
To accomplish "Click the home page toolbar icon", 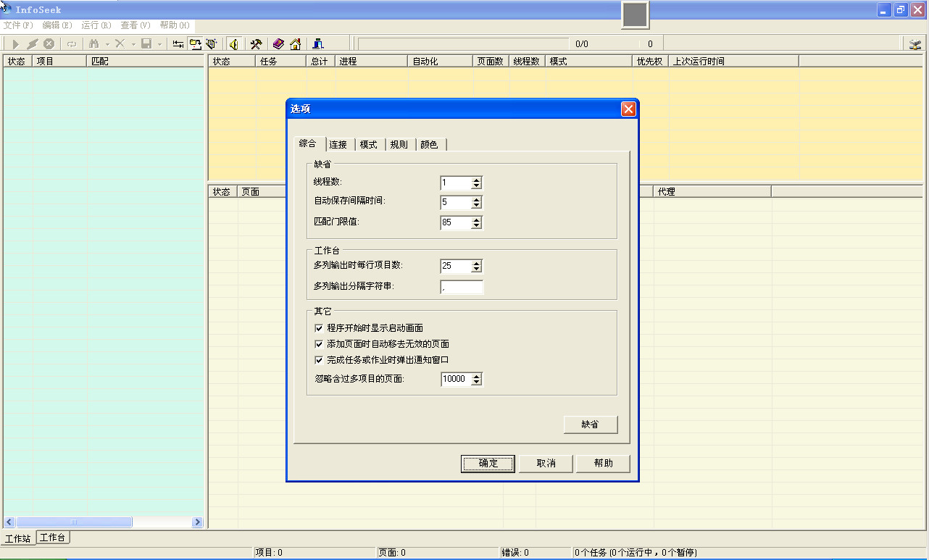I will [x=295, y=44].
